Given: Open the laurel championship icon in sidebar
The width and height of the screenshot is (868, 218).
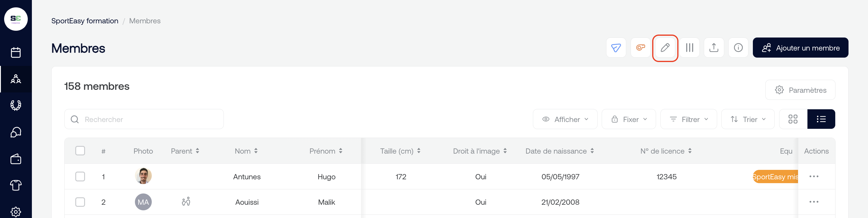Looking at the screenshot, I should pos(16,105).
